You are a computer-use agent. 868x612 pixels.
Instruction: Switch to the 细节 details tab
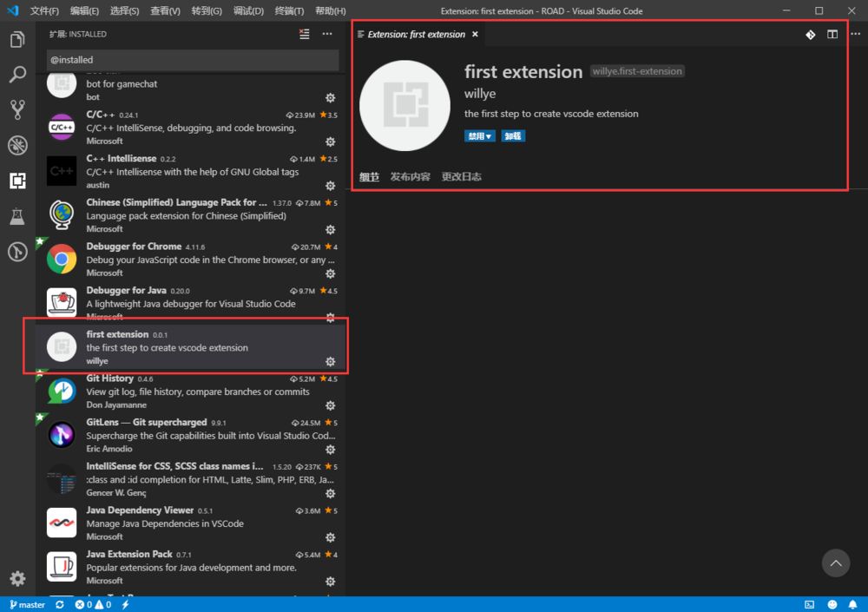click(x=369, y=177)
